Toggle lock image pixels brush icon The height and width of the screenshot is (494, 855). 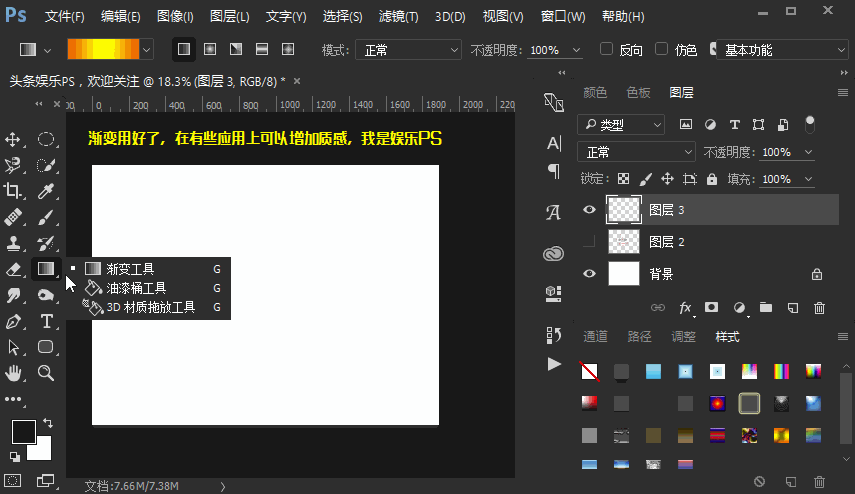tap(646, 179)
